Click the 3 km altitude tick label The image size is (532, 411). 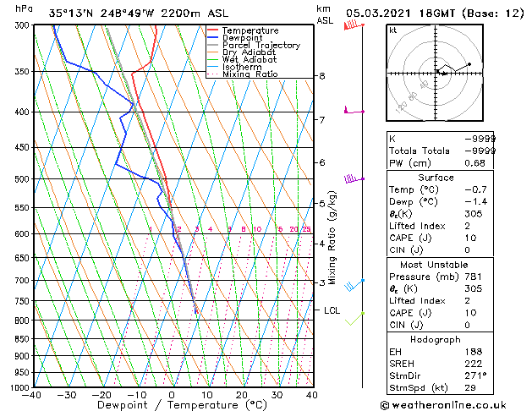point(322,282)
